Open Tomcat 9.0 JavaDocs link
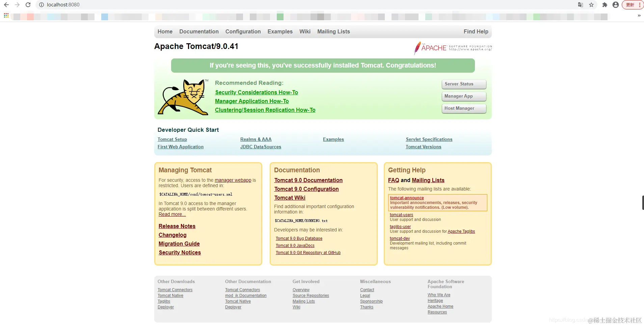This screenshot has width=644, height=326. [x=295, y=246]
